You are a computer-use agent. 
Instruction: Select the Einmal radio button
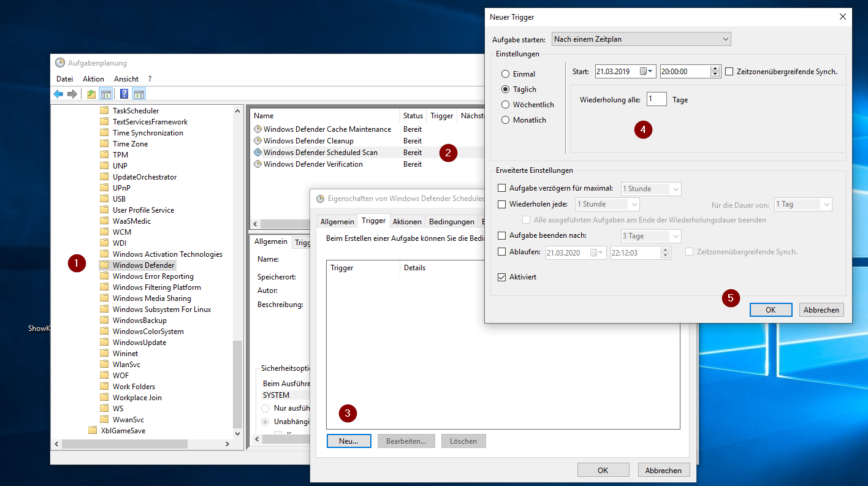[506, 74]
